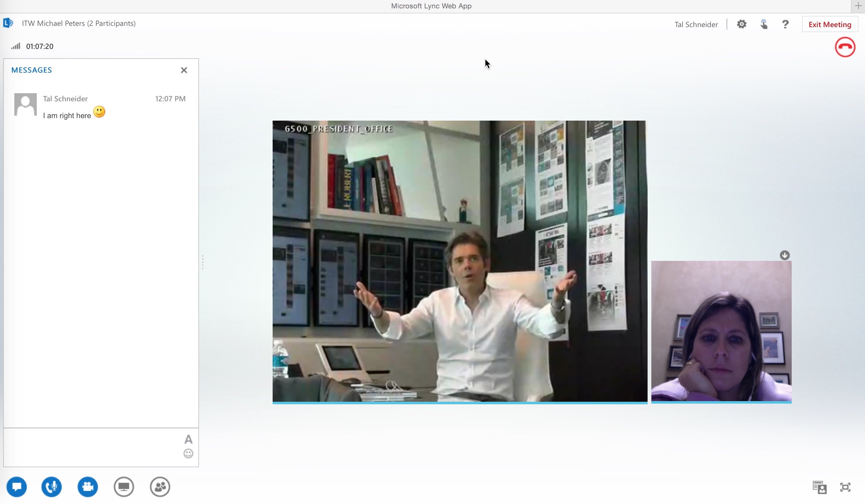
Task: Open the instant message chat button
Action: click(x=17, y=487)
